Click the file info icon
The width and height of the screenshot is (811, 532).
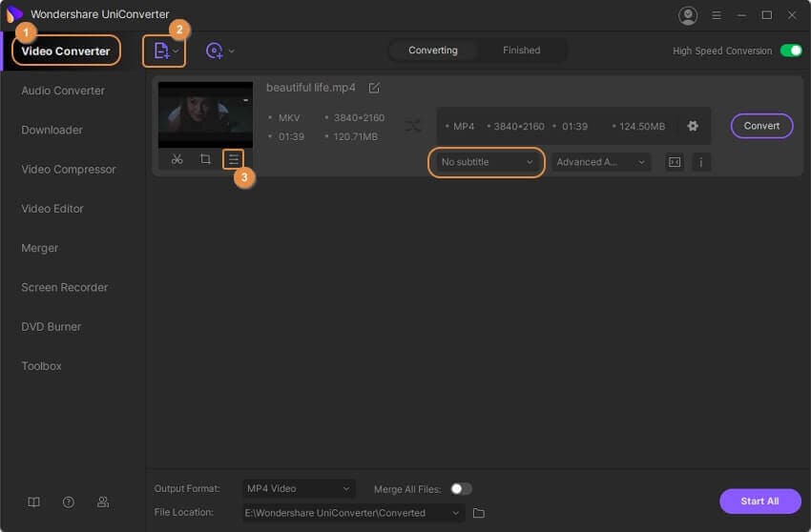(x=701, y=162)
